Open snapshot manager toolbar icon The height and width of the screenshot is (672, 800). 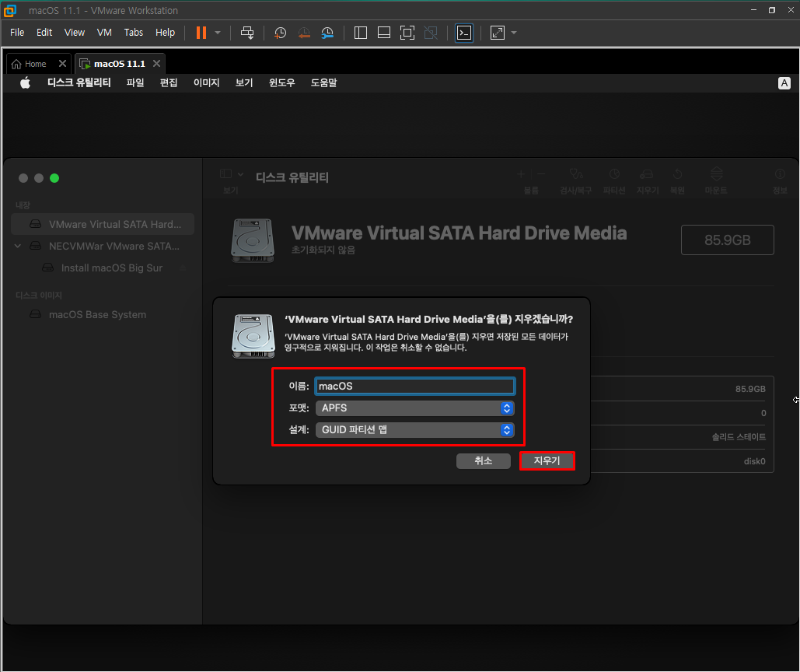tap(327, 33)
